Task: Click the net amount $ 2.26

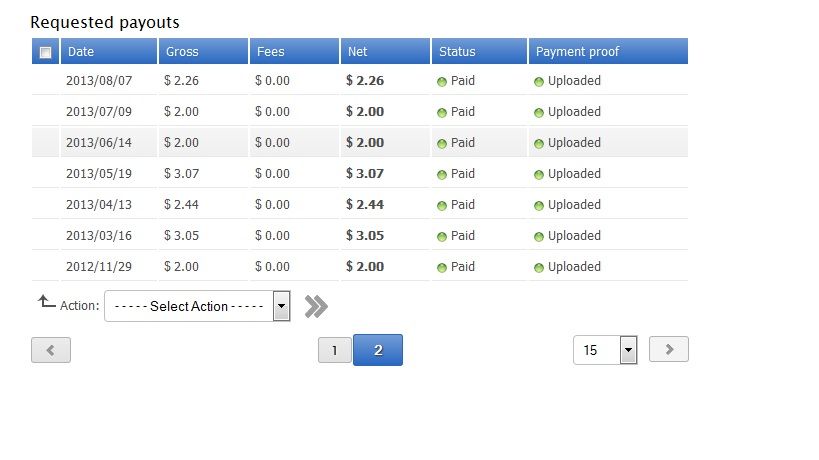Action: 365,80
